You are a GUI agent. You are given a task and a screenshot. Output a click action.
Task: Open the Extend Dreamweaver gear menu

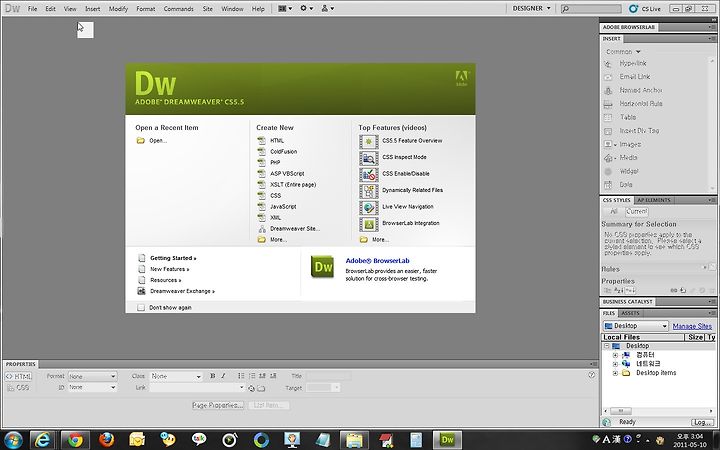pyautogui.click(x=306, y=8)
